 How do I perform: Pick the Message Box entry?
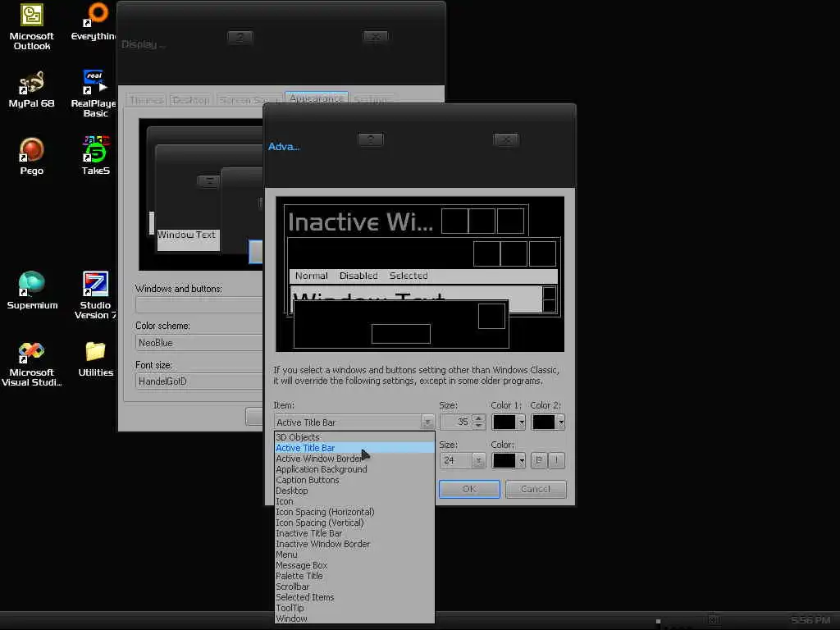354,566
